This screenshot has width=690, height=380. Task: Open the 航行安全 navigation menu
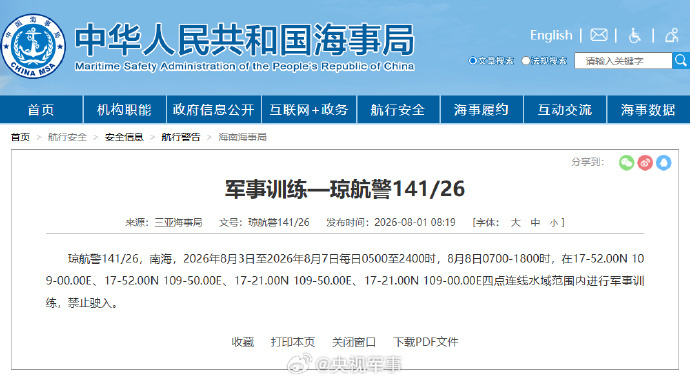[x=398, y=110]
